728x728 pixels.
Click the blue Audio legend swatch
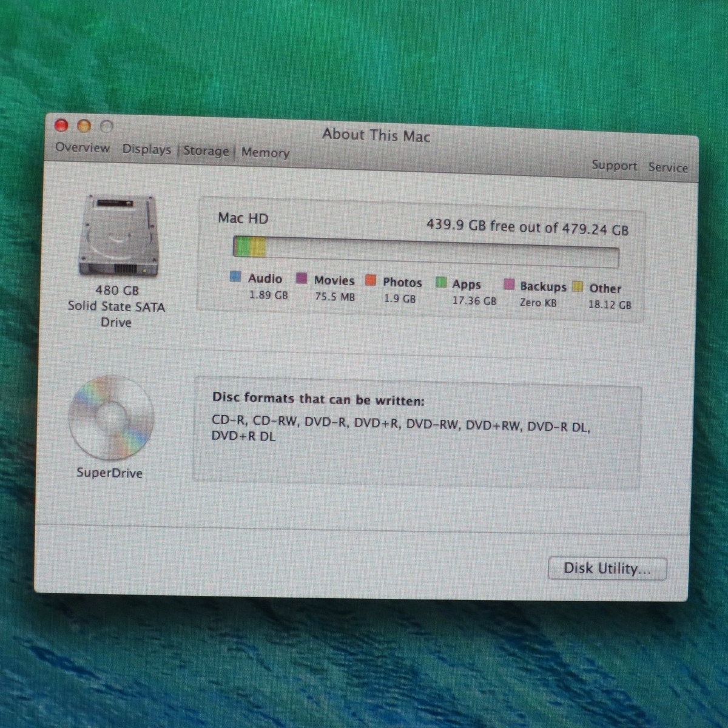click(x=235, y=277)
